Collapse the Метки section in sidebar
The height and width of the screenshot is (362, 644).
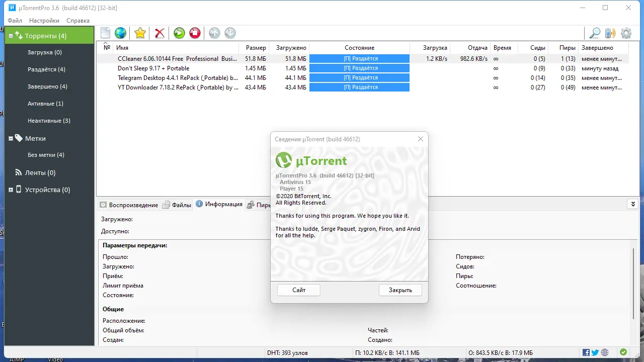(x=11, y=138)
